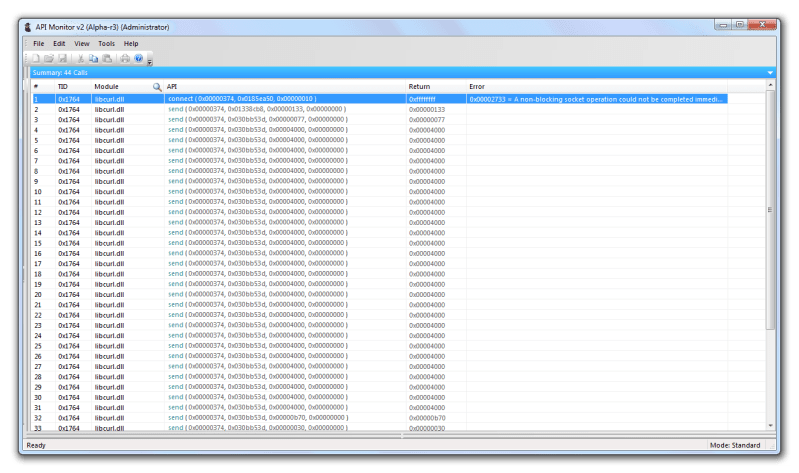
Task: Select the send call in row 26
Action: tap(258, 356)
